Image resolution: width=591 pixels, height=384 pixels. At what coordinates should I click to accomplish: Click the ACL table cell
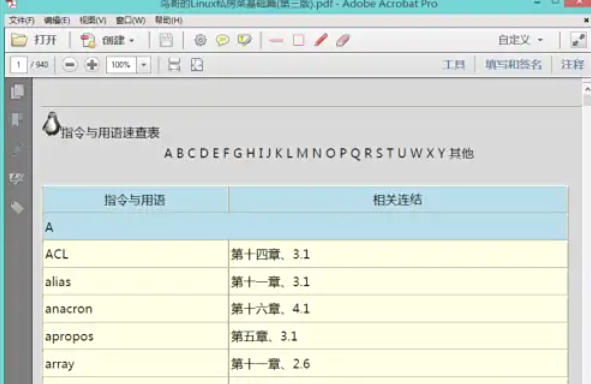(136, 254)
